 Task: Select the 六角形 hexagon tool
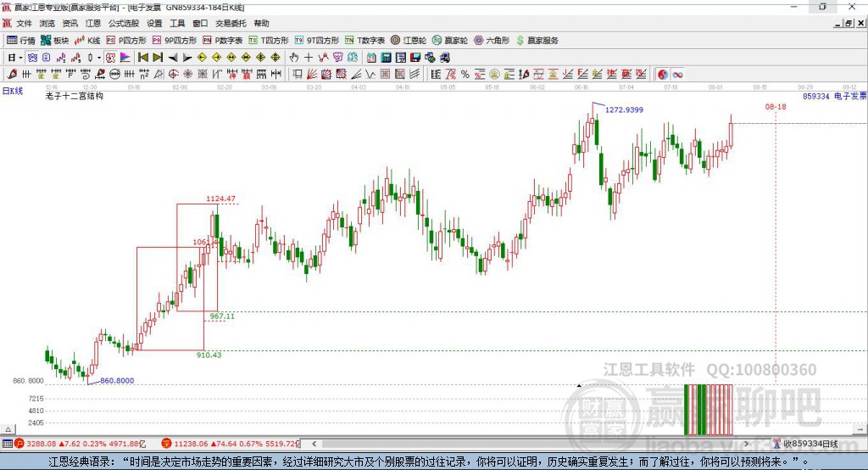pyautogui.click(x=492, y=40)
